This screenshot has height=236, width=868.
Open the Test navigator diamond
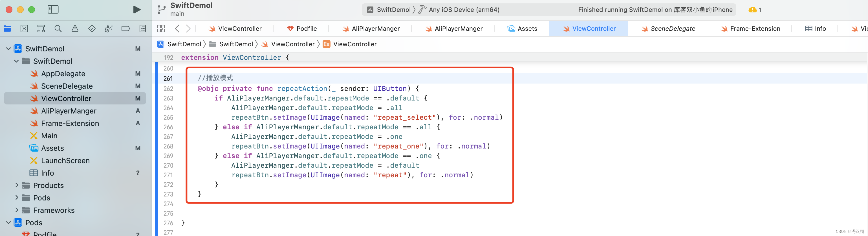point(92,29)
